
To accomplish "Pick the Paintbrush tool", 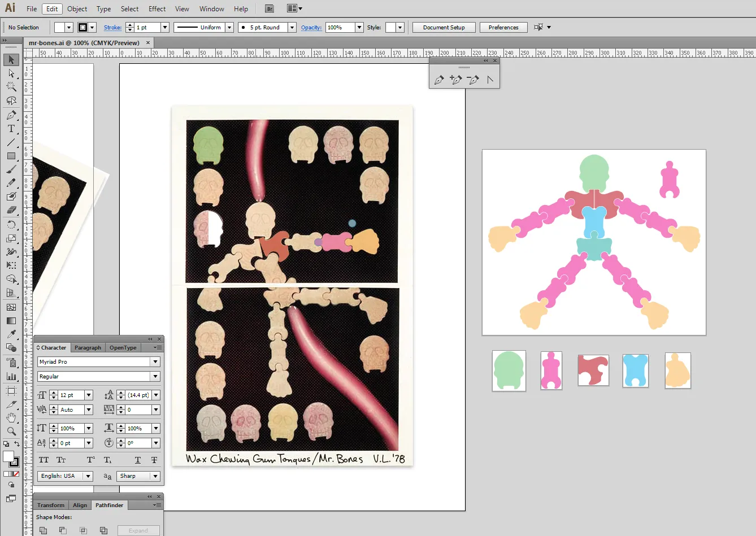I will point(11,169).
